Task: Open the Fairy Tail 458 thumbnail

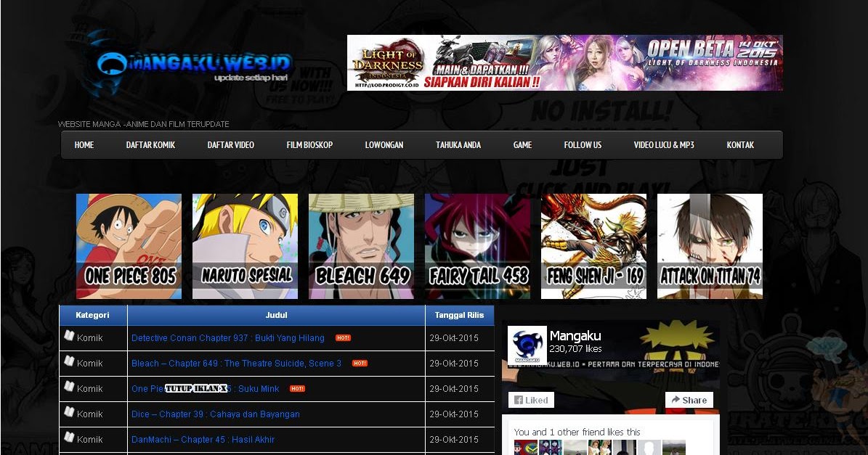Action: click(478, 246)
